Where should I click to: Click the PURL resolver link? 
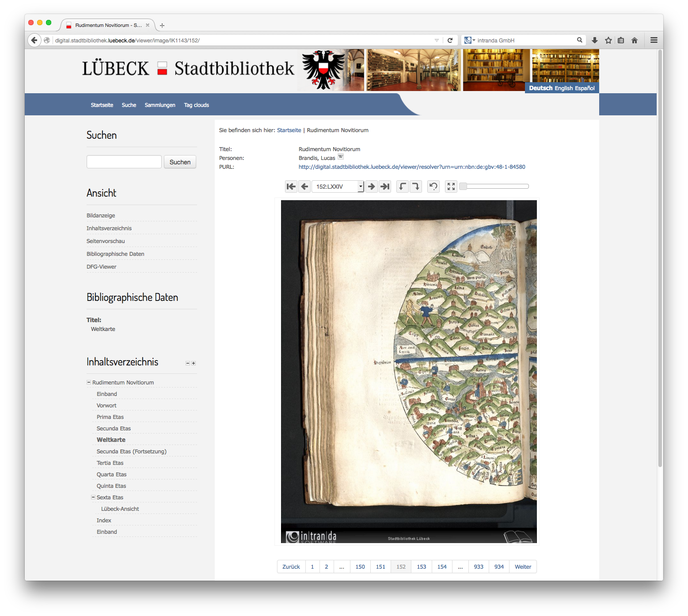coord(412,167)
